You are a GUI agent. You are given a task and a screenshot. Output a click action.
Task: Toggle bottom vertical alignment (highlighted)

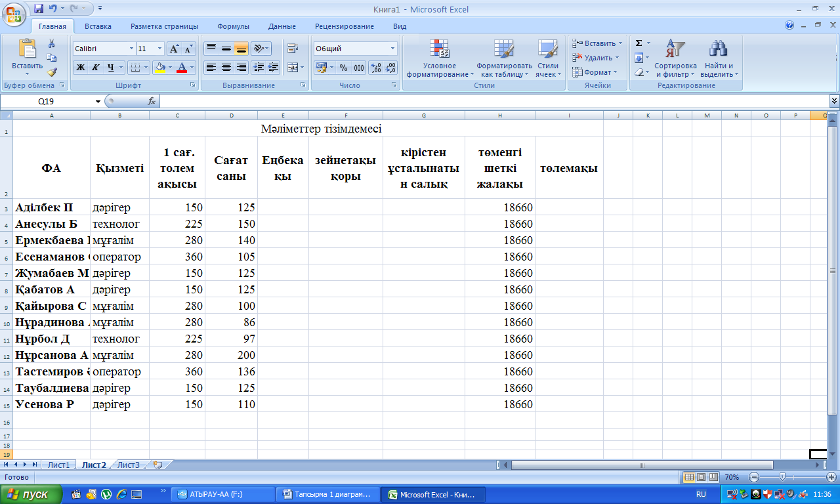(241, 49)
